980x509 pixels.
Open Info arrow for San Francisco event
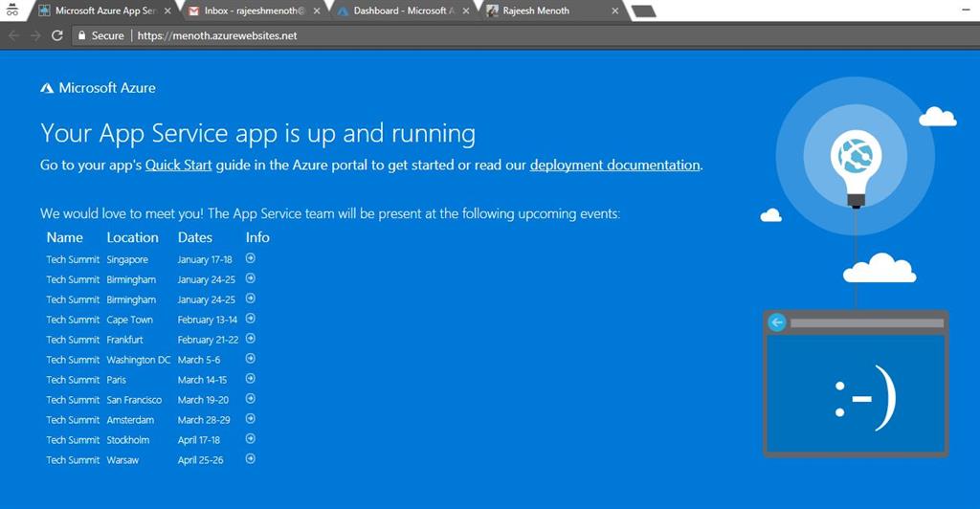coord(251,398)
